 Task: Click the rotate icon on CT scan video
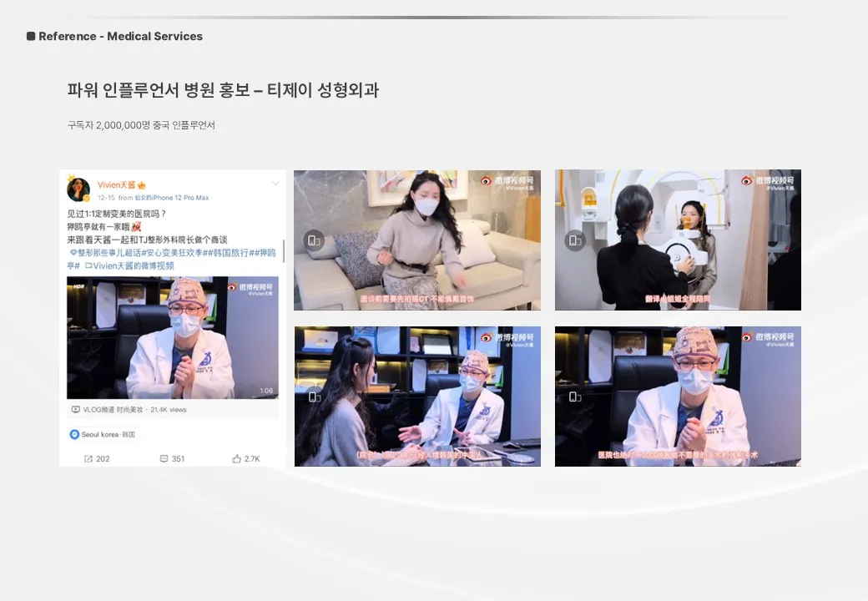click(575, 240)
